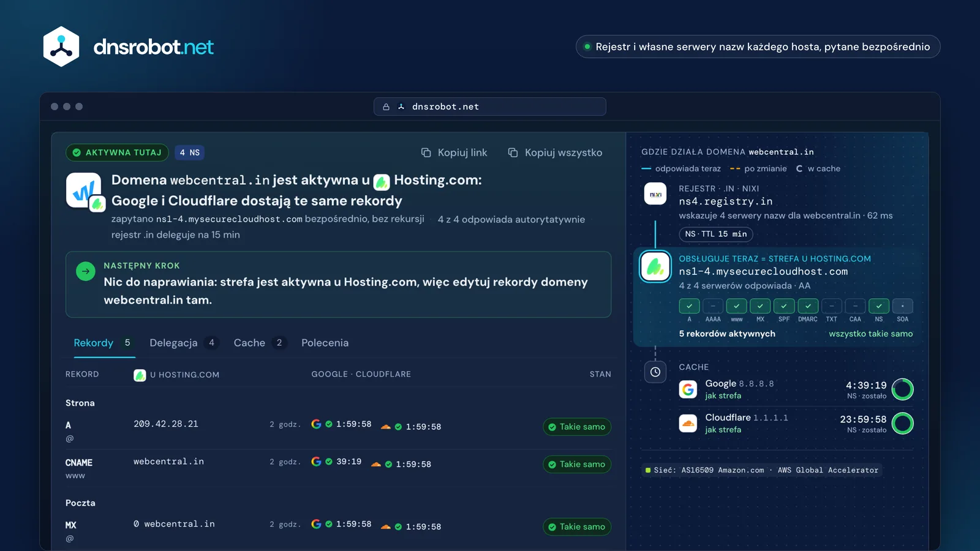The width and height of the screenshot is (980, 551).
Task: Click the green arrow icon in Następny krok
Action: coord(86,271)
